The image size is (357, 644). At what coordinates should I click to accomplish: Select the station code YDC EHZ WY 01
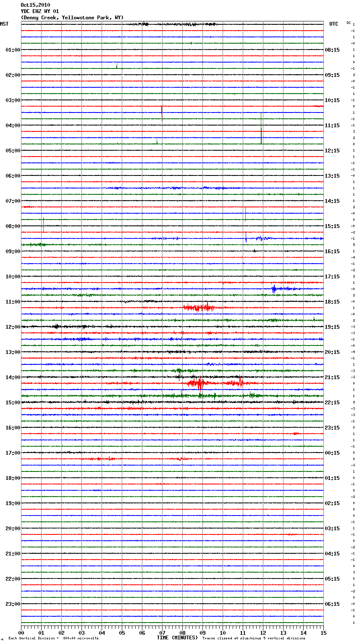[40, 11]
